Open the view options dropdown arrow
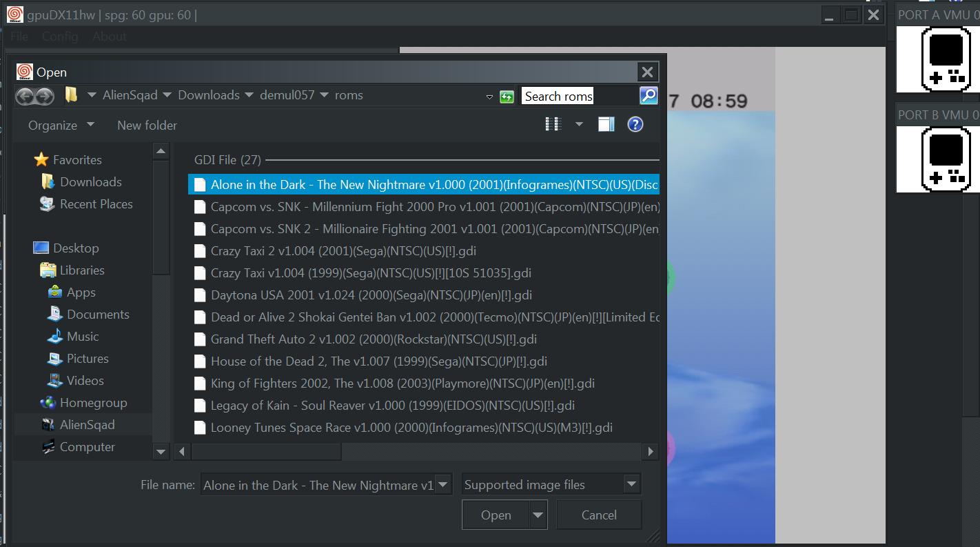980x547 pixels. coord(579,124)
